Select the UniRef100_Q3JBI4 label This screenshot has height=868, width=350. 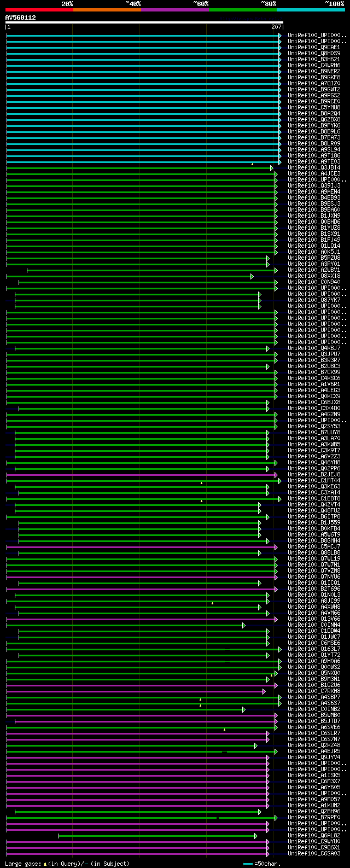pyautogui.click(x=314, y=168)
